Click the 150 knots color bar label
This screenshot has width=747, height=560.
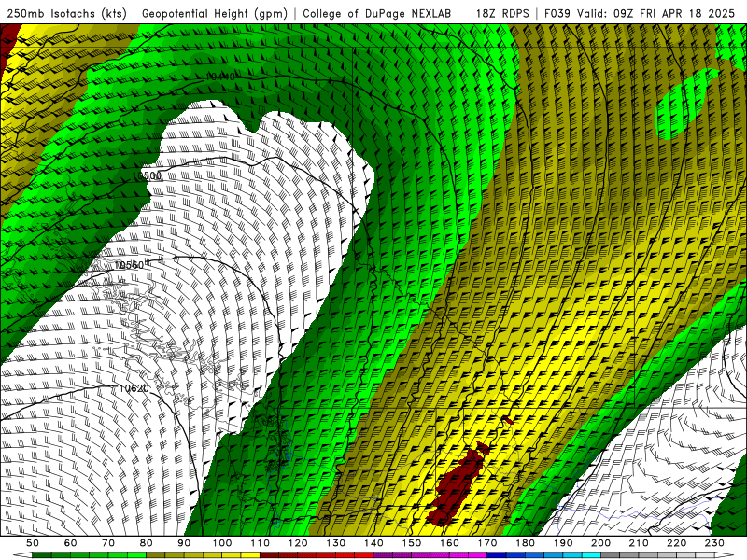pos(412,543)
